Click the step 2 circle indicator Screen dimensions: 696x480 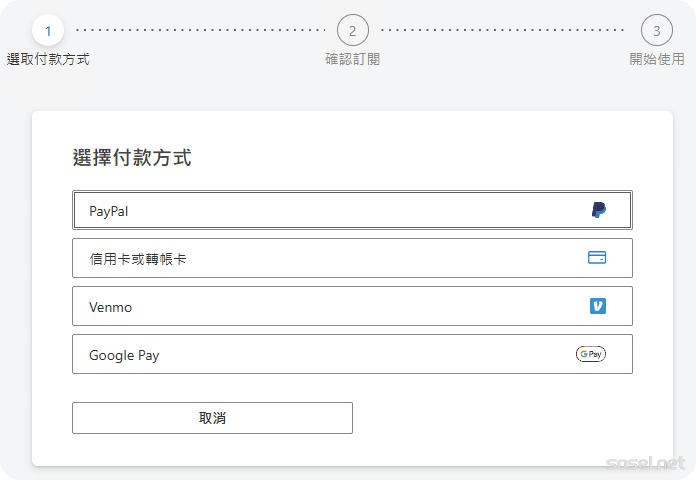[352, 30]
